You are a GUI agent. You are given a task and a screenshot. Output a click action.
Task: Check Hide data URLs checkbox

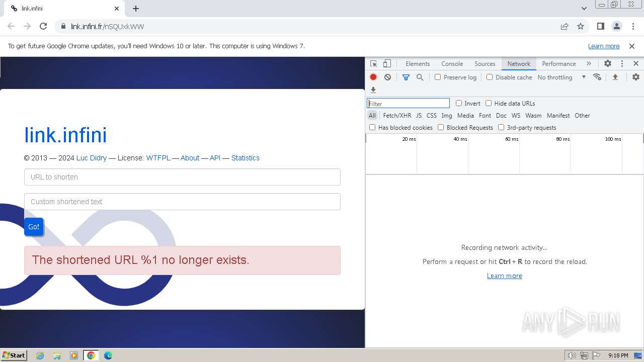(x=489, y=103)
